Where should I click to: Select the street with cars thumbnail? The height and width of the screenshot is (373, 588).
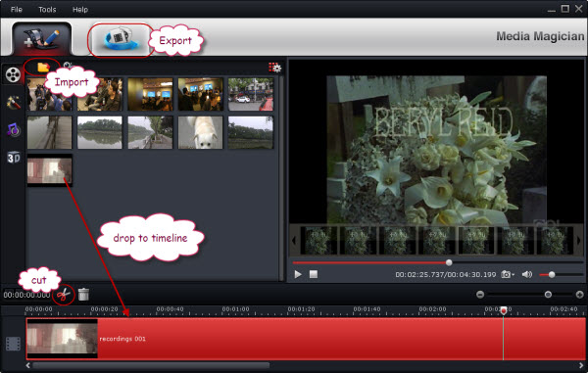pyautogui.click(x=251, y=94)
